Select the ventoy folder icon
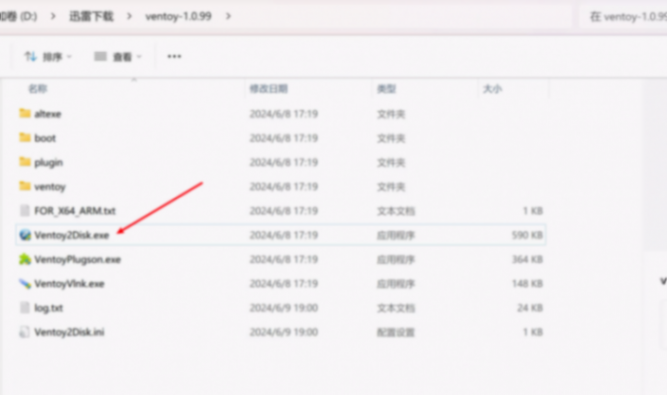This screenshot has height=395, width=667. point(25,186)
